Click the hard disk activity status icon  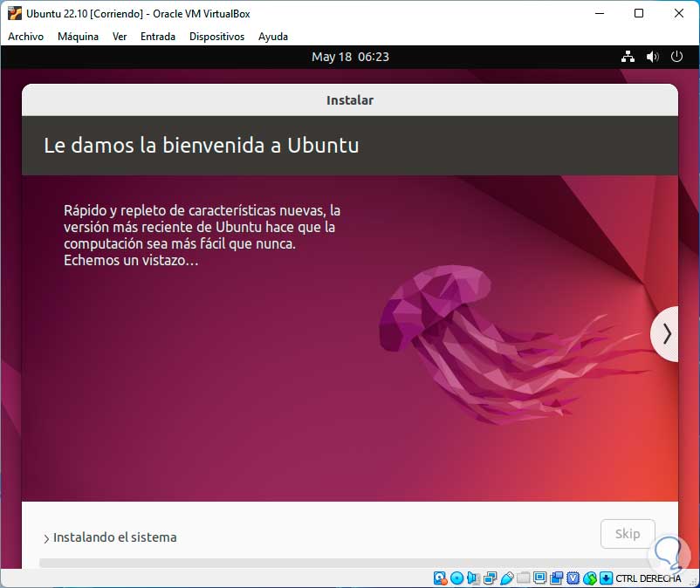pyautogui.click(x=440, y=578)
